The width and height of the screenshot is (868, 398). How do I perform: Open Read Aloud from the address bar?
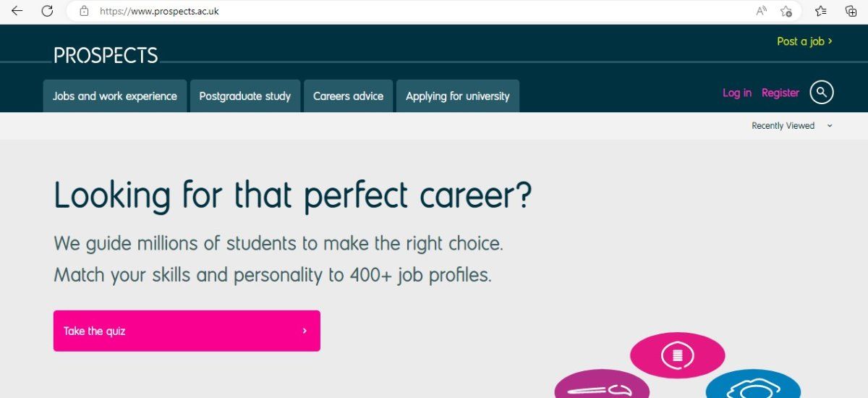point(762,11)
